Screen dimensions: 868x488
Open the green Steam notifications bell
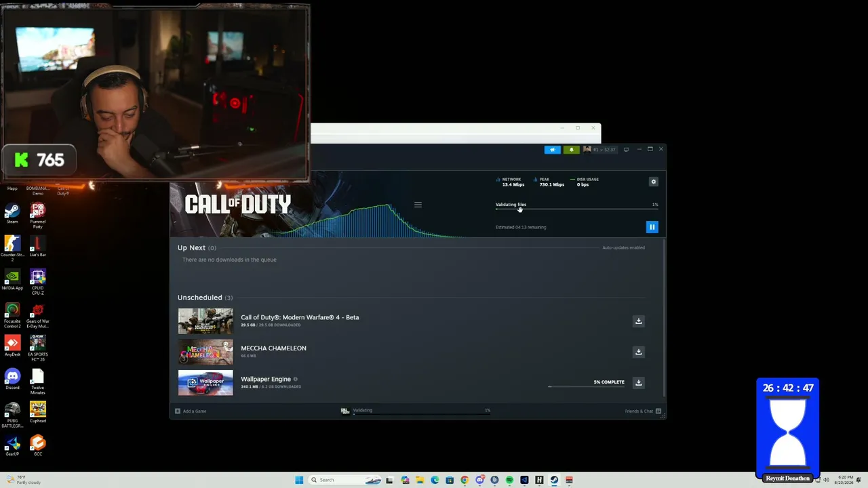[571, 150]
